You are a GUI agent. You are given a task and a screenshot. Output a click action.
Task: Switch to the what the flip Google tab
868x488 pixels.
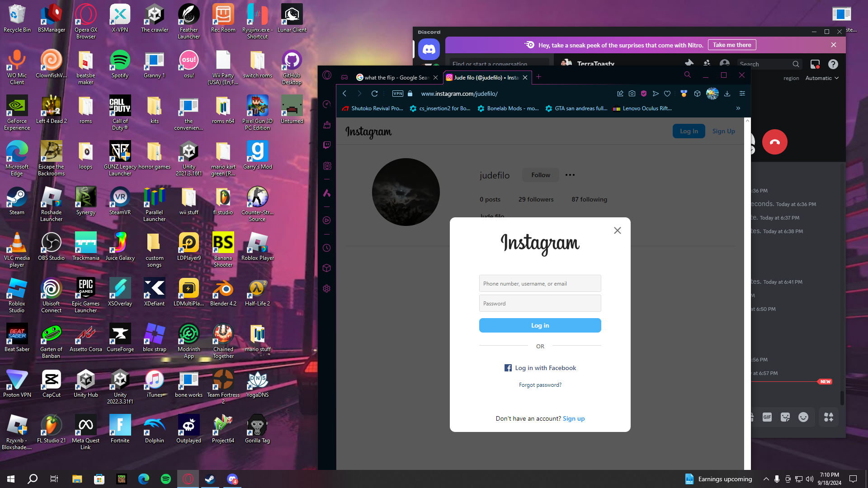click(x=392, y=78)
